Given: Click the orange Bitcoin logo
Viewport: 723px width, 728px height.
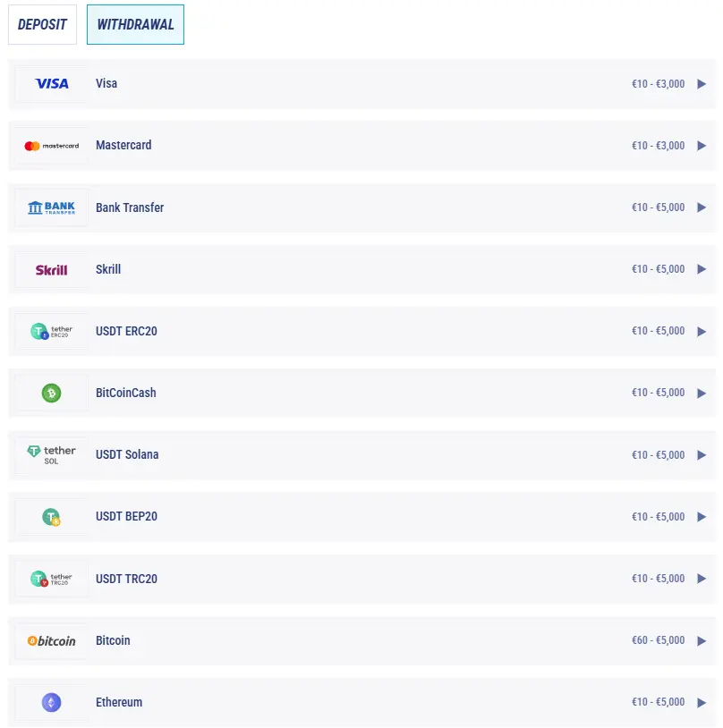Looking at the screenshot, I should pyautogui.click(x=52, y=640).
